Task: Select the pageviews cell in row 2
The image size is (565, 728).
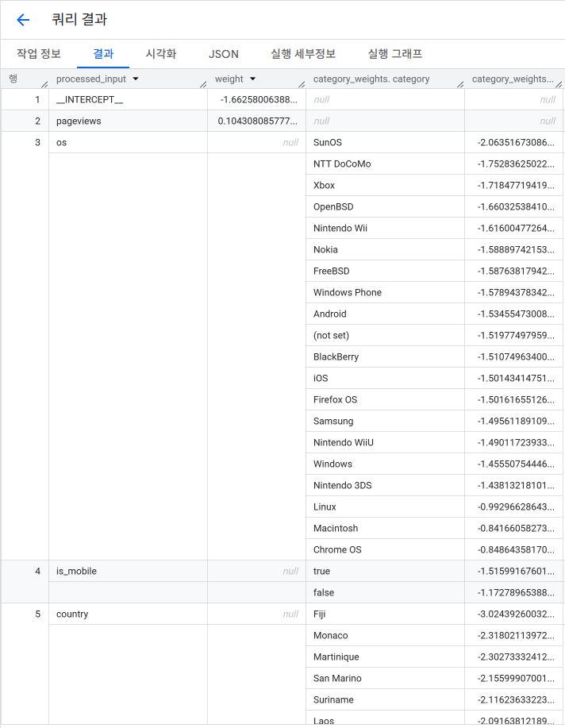Action: click(79, 121)
